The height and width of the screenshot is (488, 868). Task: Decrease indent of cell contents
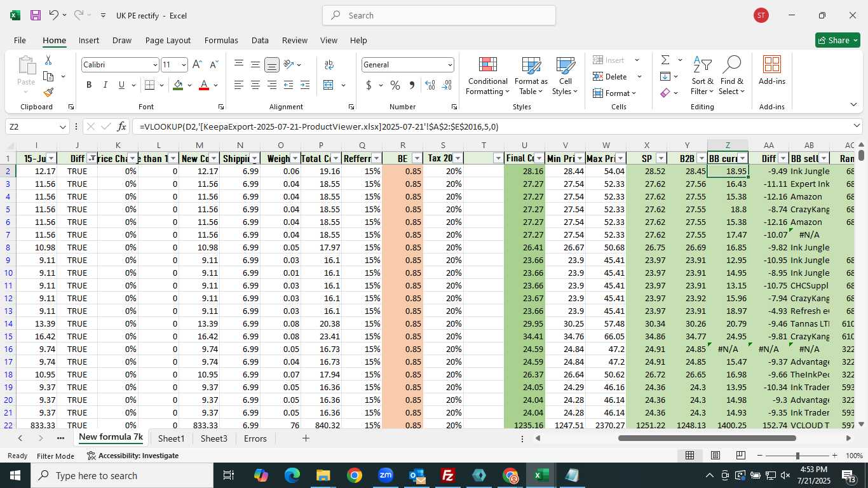[288, 85]
